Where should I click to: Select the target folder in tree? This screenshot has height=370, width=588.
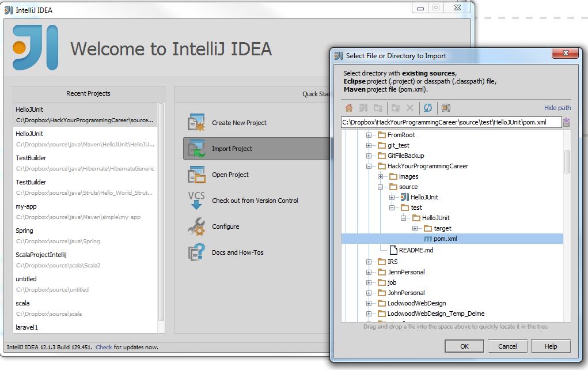click(442, 229)
